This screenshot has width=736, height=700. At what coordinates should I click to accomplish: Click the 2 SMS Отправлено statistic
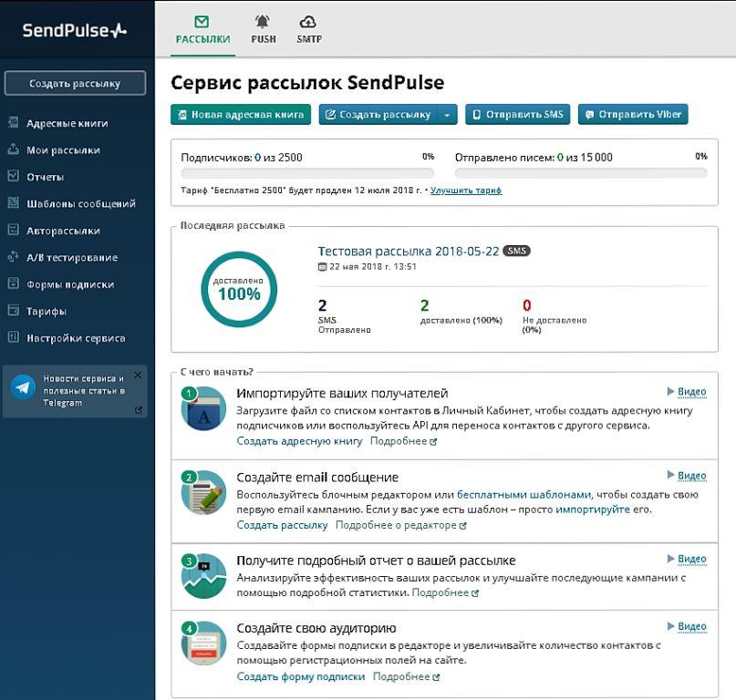coord(345,315)
